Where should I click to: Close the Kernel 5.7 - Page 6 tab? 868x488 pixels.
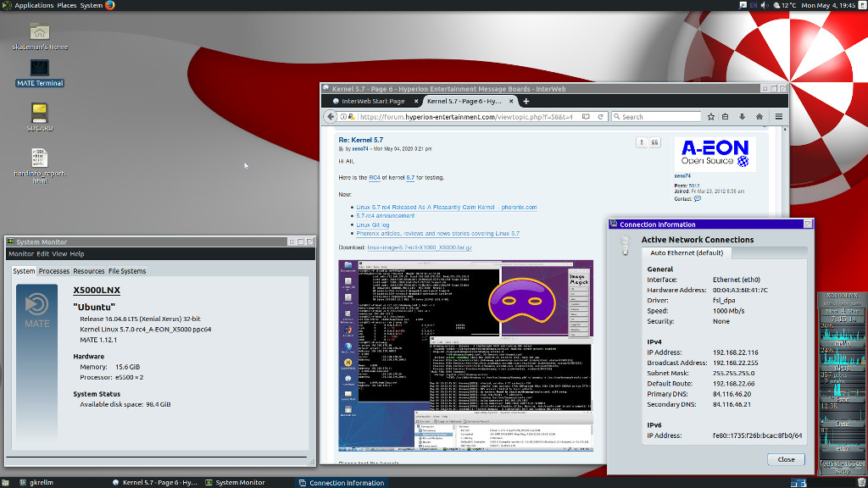(511, 102)
